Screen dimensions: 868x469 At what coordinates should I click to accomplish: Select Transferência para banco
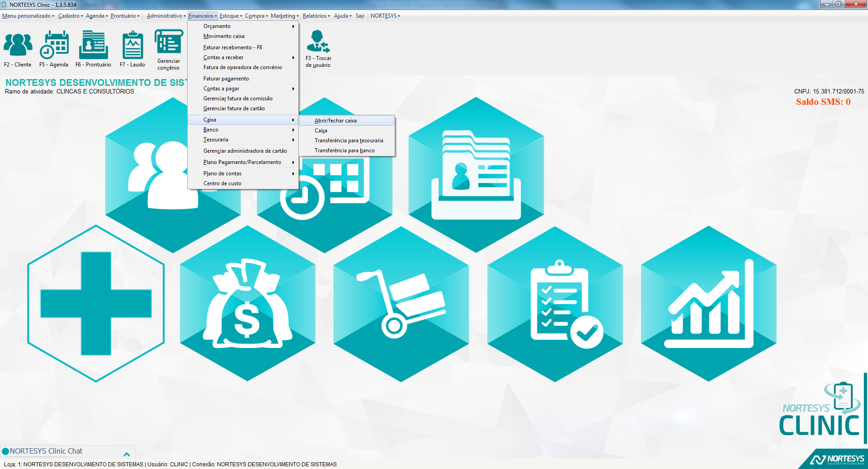(x=347, y=150)
